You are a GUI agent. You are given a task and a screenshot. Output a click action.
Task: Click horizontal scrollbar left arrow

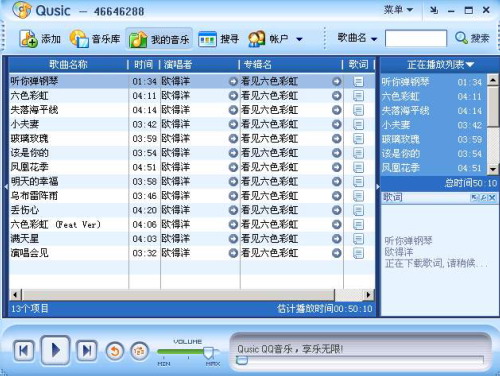point(15,295)
